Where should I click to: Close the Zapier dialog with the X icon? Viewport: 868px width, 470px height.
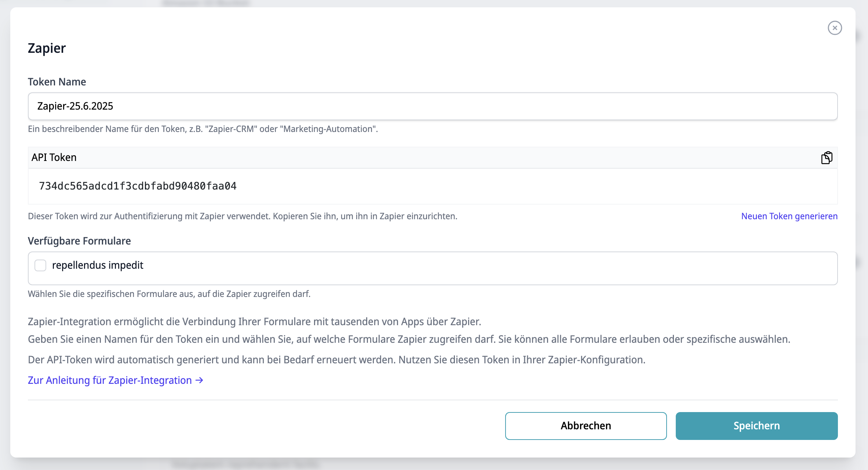click(x=835, y=28)
